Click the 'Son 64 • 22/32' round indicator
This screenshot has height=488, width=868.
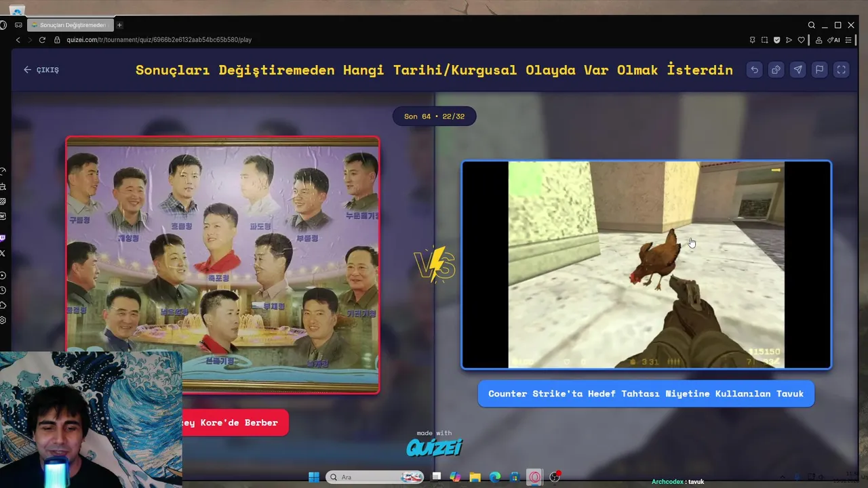pyautogui.click(x=434, y=117)
